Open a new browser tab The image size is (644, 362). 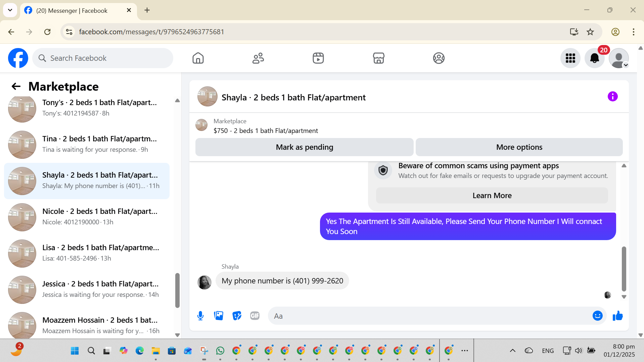pyautogui.click(x=147, y=10)
